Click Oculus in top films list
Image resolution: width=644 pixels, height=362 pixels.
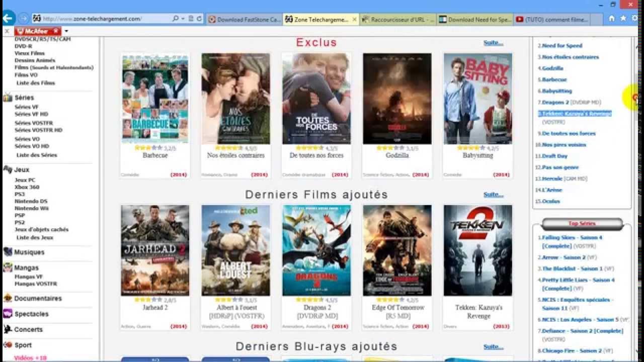(x=551, y=202)
